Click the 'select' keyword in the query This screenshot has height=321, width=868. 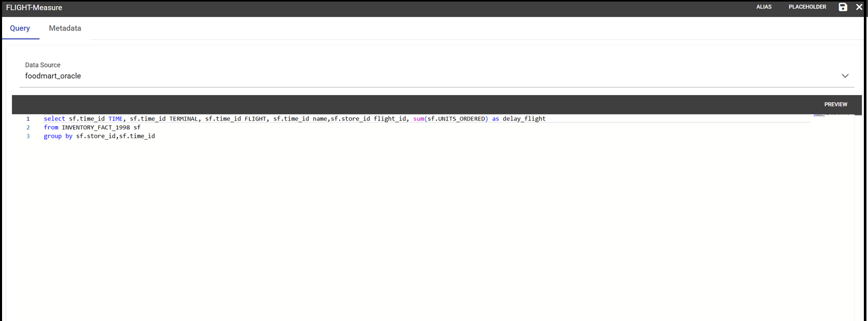(54, 119)
